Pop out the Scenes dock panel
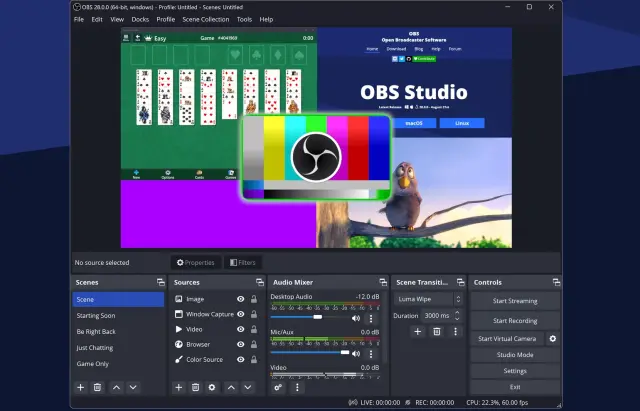Image resolution: width=640 pixels, height=411 pixels. click(x=160, y=283)
